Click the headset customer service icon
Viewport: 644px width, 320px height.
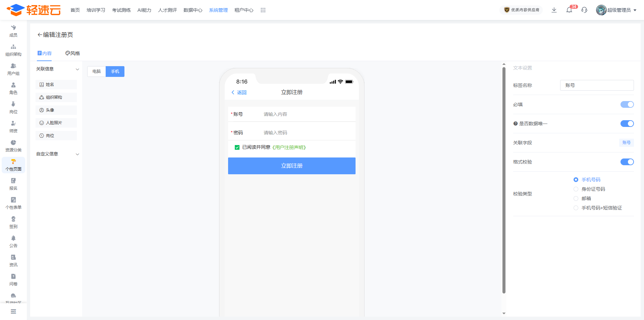pos(584,10)
